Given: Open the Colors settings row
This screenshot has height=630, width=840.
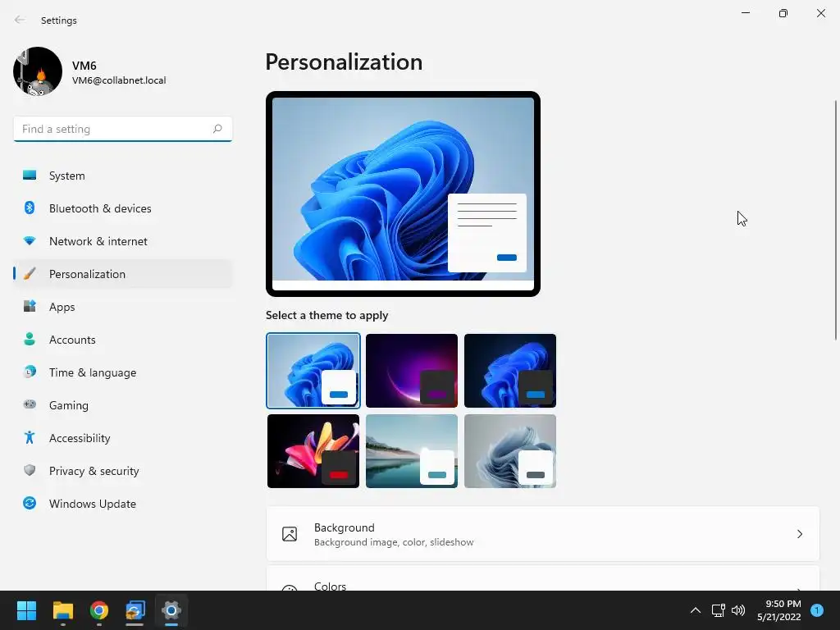Looking at the screenshot, I should (x=543, y=578).
